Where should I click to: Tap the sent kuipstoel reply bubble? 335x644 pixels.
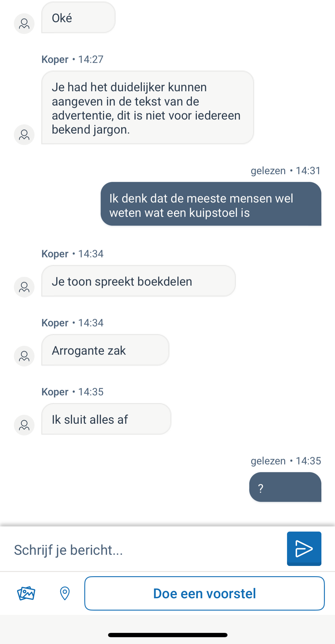[211, 204]
